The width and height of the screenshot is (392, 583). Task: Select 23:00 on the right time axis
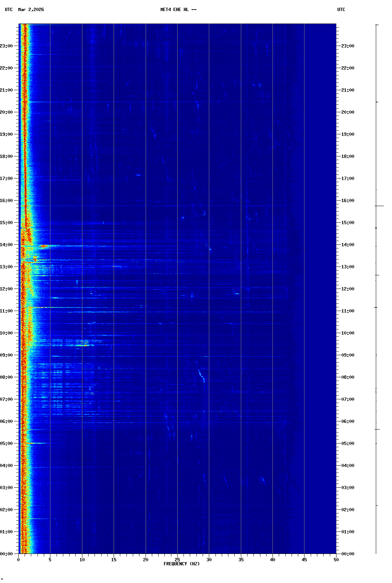point(348,46)
